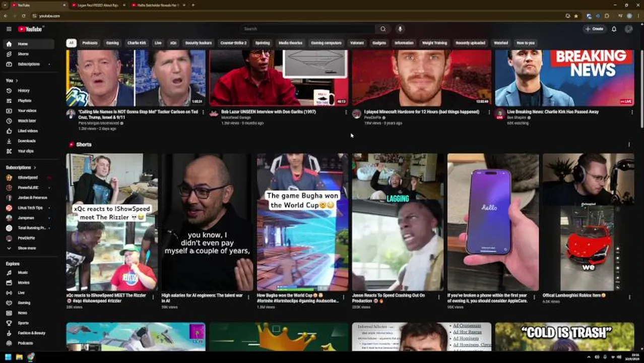Select the Weight Training filter chip

[434, 43]
